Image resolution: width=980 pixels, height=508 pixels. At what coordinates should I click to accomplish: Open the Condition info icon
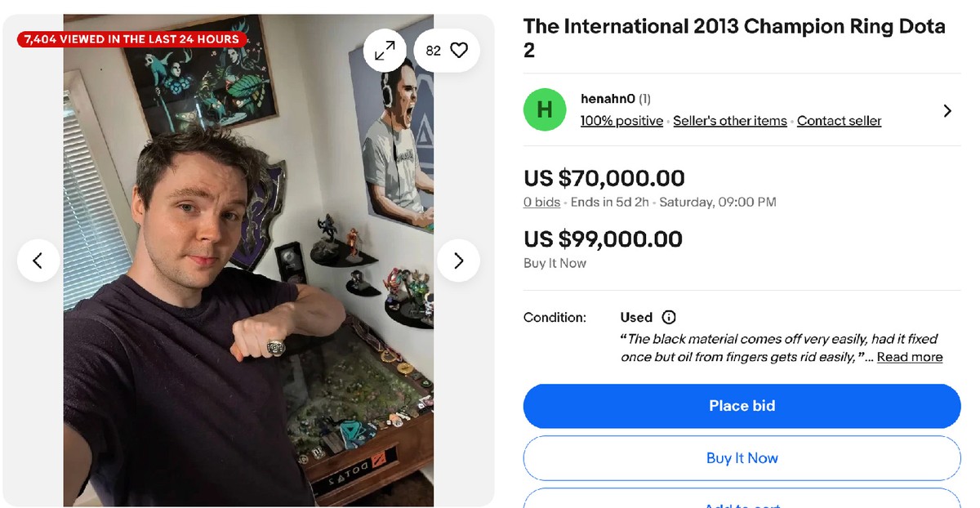tap(669, 317)
